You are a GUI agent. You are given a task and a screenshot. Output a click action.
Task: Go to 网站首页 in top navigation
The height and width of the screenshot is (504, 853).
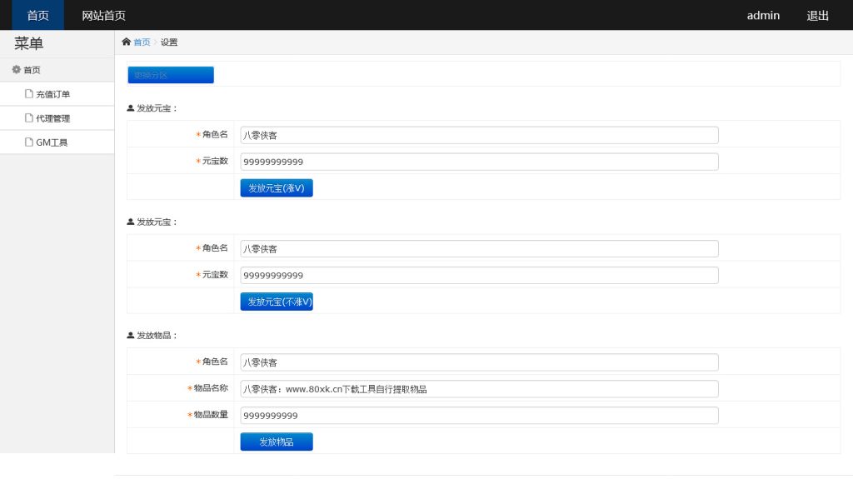tap(103, 15)
